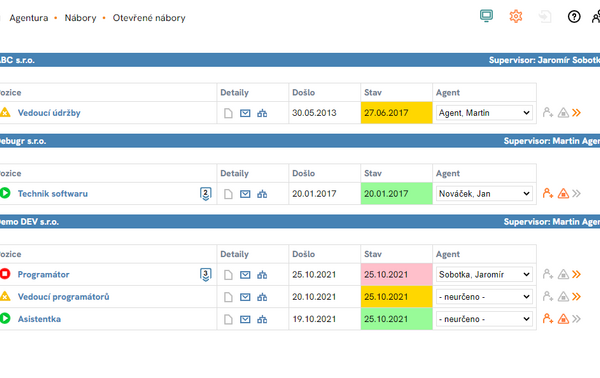Open the Asistentka position link
Screen dimensions: 600x378
39,319
